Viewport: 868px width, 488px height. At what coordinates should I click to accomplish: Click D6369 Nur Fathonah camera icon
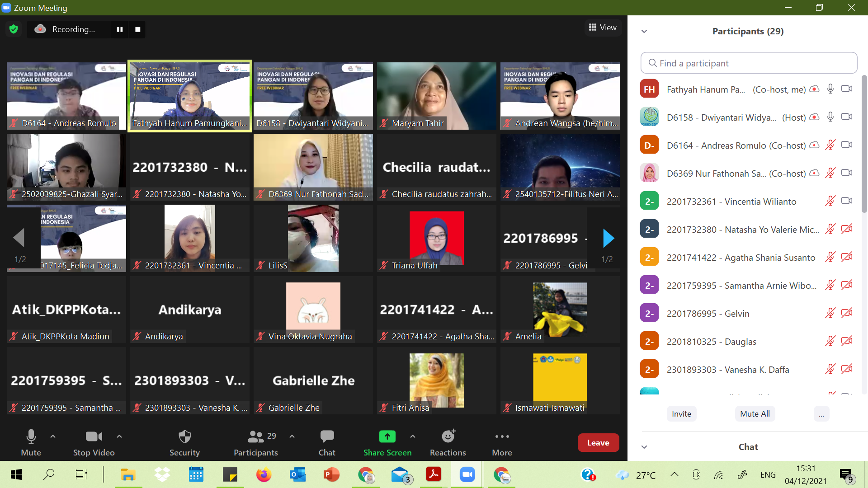click(x=847, y=173)
